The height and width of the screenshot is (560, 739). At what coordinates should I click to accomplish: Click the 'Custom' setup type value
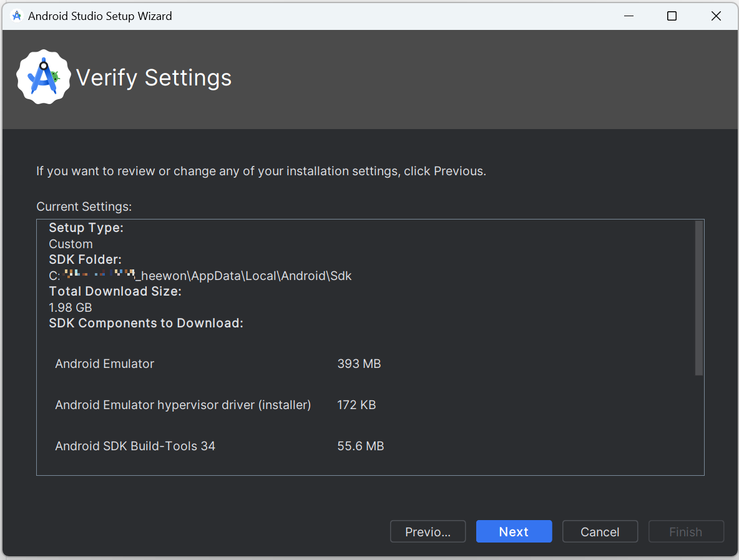[71, 244]
